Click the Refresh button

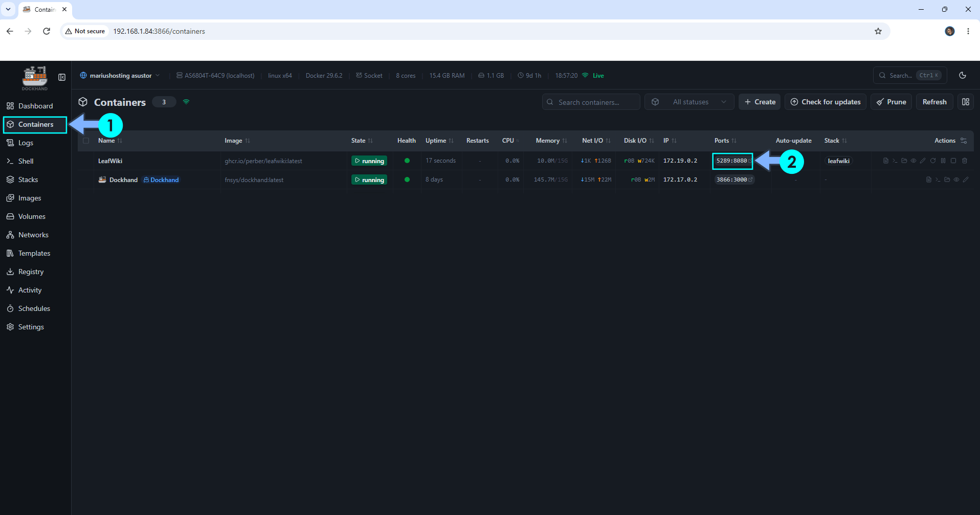click(x=934, y=102)
